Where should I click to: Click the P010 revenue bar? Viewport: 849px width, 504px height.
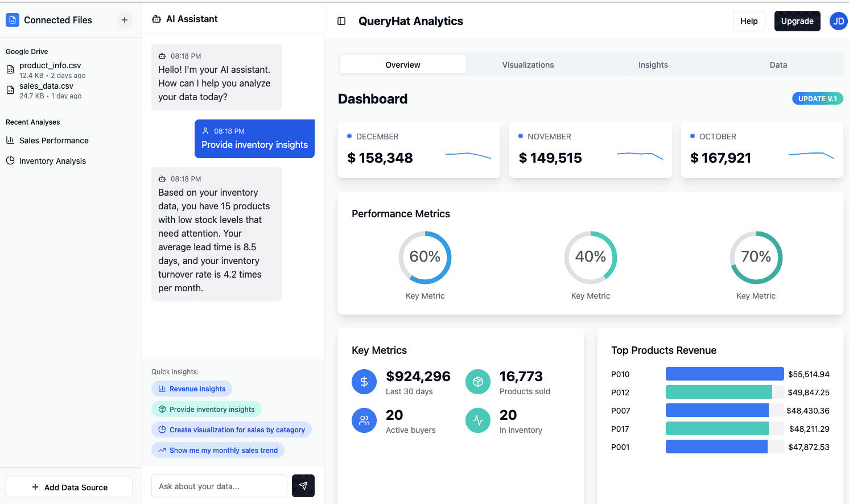click(724, 374)
